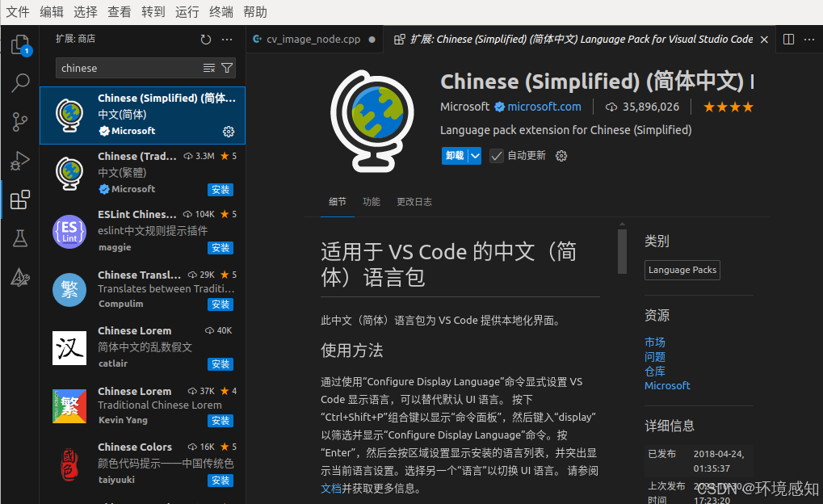Image resolution: width=823 pixels, height=504 pixels.
Task: Select Chinese Translation 繁 extension icon
Action: pyautogui.click(x=69, y=290)
